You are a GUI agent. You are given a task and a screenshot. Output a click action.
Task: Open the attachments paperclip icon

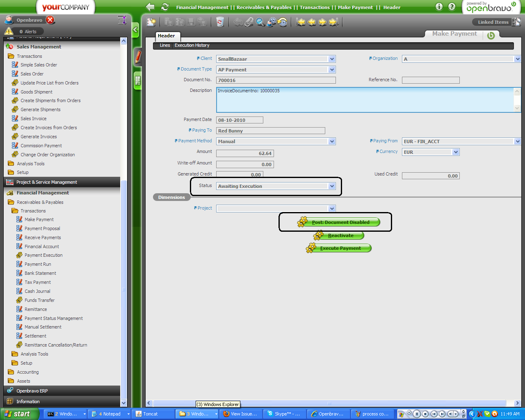249,22
